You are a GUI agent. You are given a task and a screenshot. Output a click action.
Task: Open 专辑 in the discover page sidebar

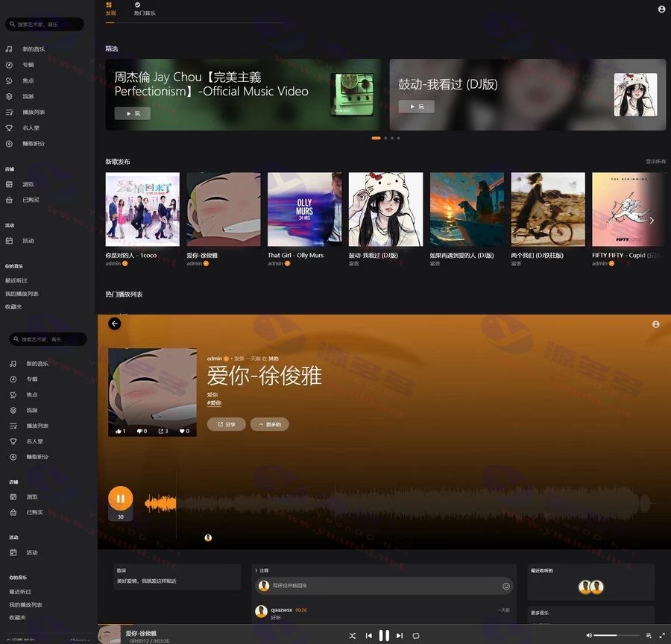21,65
